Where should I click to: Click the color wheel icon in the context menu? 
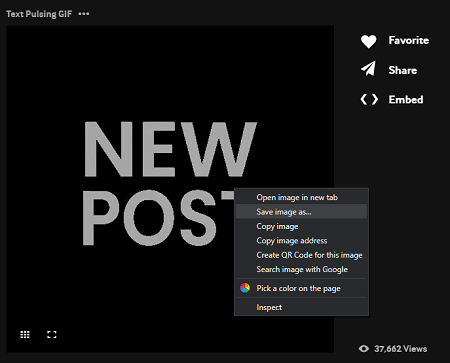245,288
